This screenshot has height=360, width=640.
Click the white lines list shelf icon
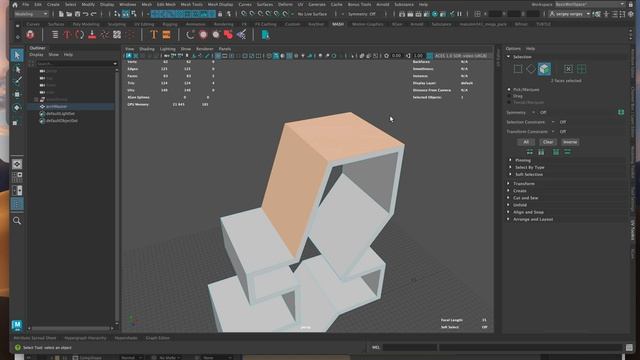[55, 35]
